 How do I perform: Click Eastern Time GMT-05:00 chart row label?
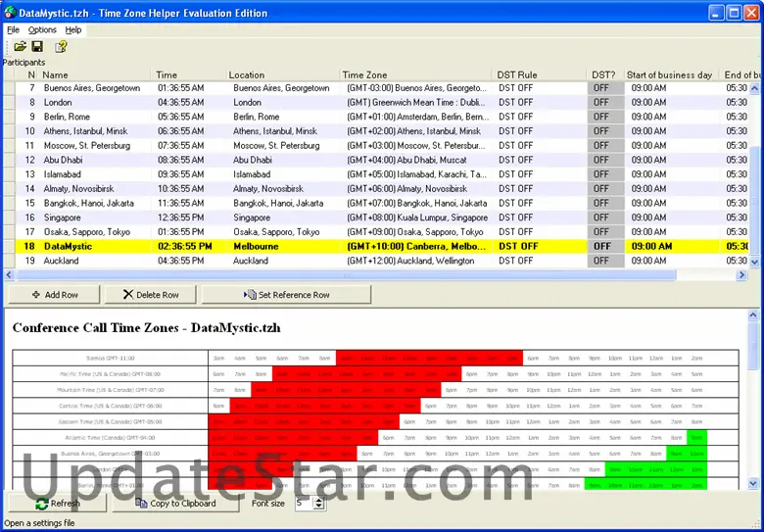point(110,422)
